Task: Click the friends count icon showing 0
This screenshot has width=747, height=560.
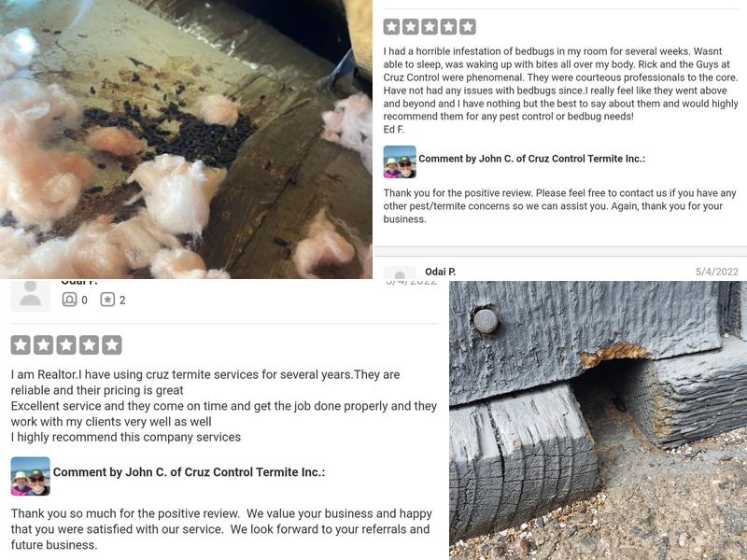Action: (69, 300)
